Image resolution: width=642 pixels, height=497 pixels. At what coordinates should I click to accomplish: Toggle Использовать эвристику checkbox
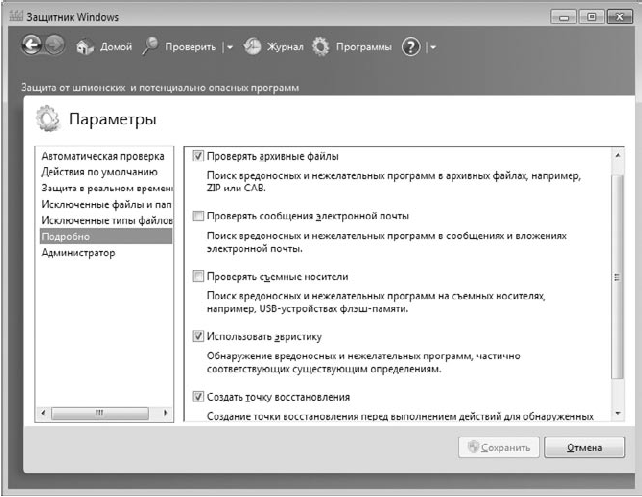pos(198,336)
